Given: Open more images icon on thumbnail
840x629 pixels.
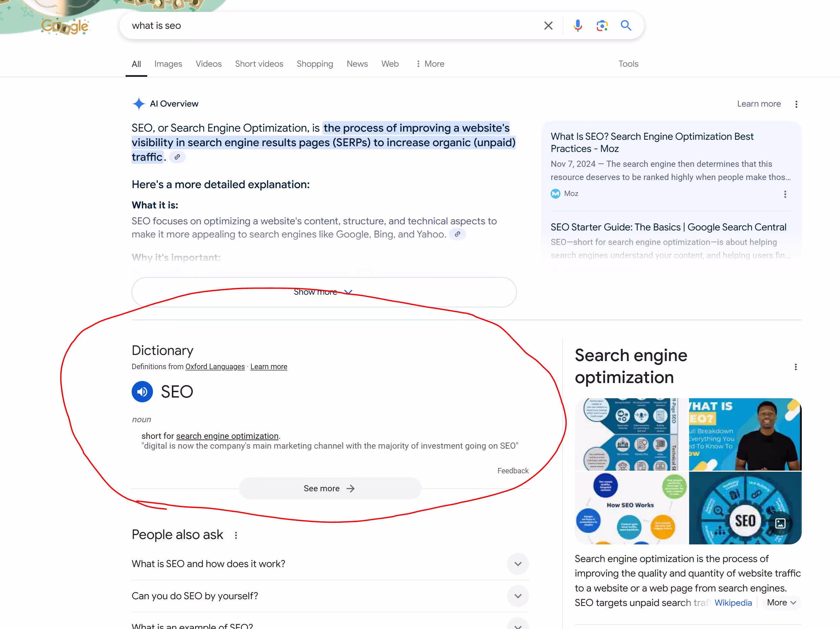Looking at the screenshot, I should tap(780, 523).
